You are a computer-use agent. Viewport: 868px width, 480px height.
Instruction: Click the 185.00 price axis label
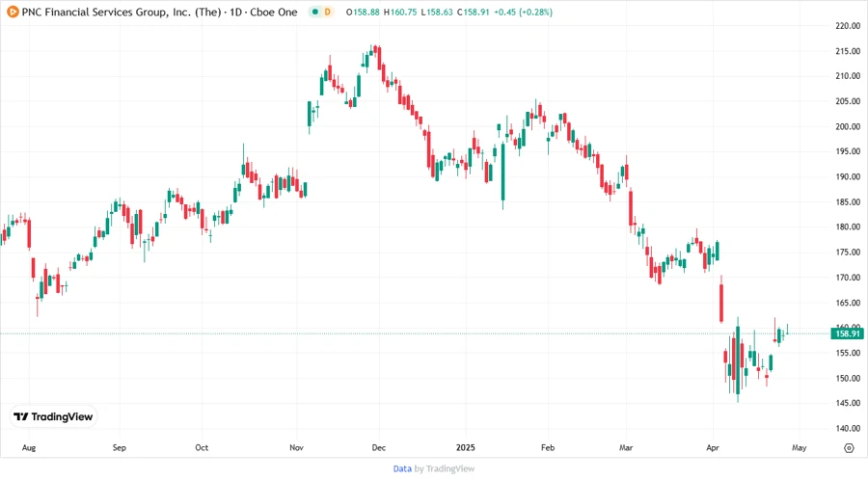[848, 201]
